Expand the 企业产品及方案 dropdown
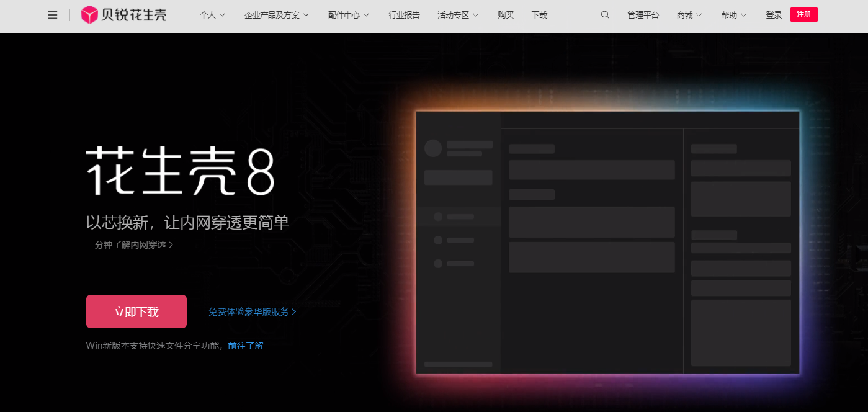 [277, 15]
